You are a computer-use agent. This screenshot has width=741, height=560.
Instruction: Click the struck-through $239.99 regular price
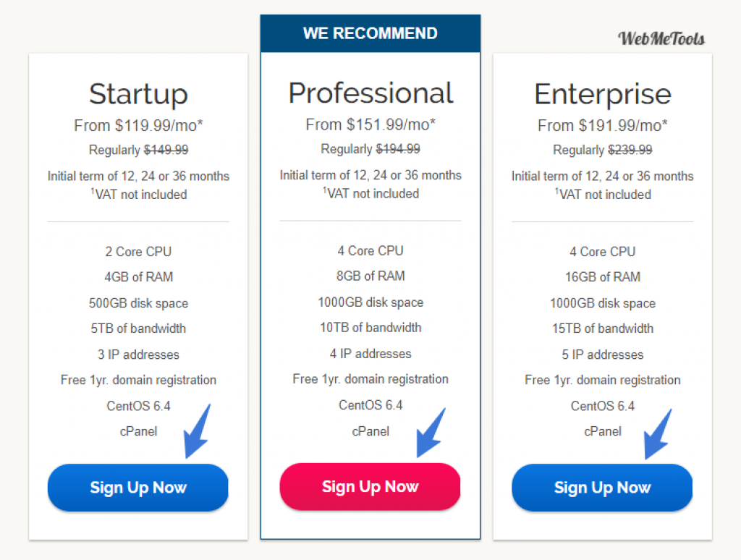click(x=630, y=150)
